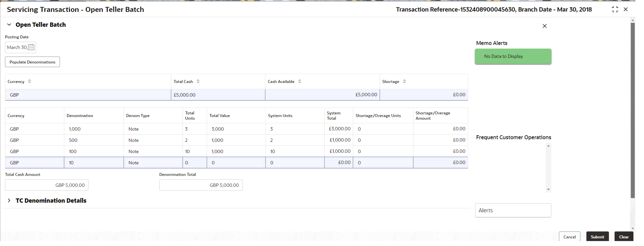Edit the GBP Total Cash field
The width and height of the screenshot is (644, 246).
click(218, 95)
